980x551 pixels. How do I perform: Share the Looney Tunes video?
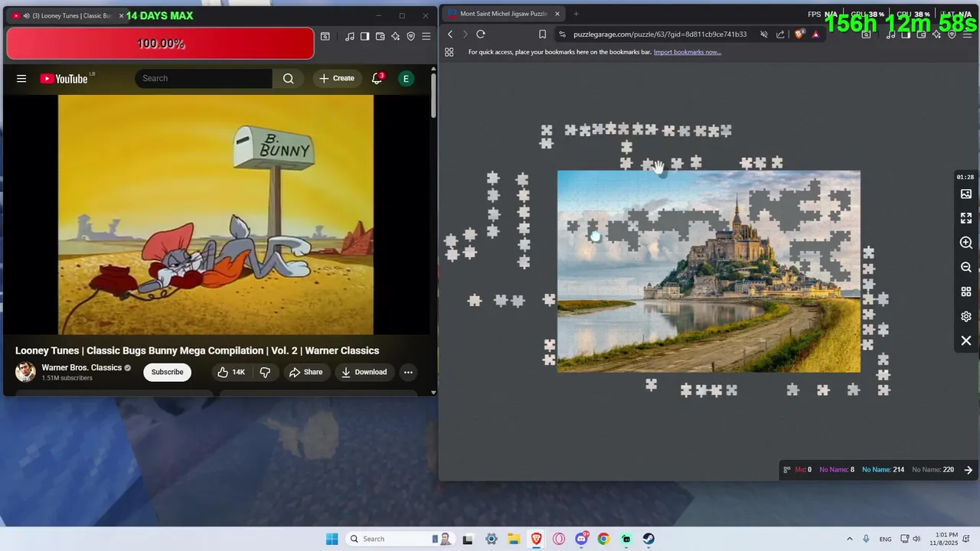click(x=305, y=372)
